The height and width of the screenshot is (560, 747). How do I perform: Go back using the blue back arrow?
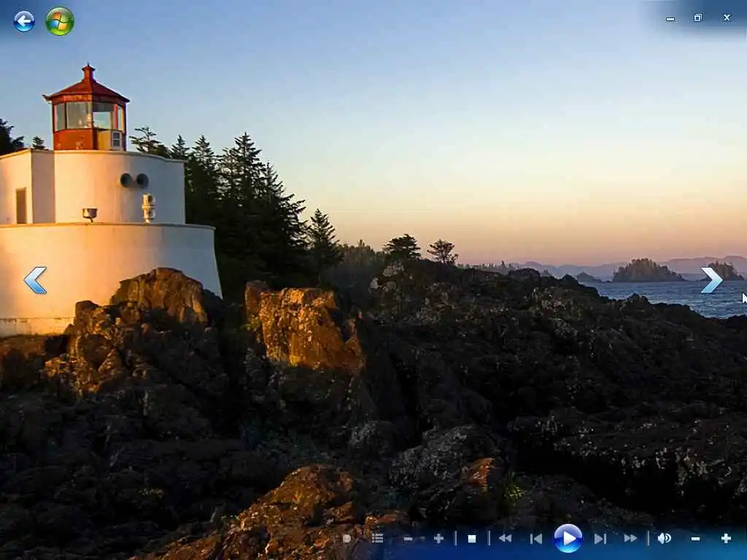tap(24, 21)
